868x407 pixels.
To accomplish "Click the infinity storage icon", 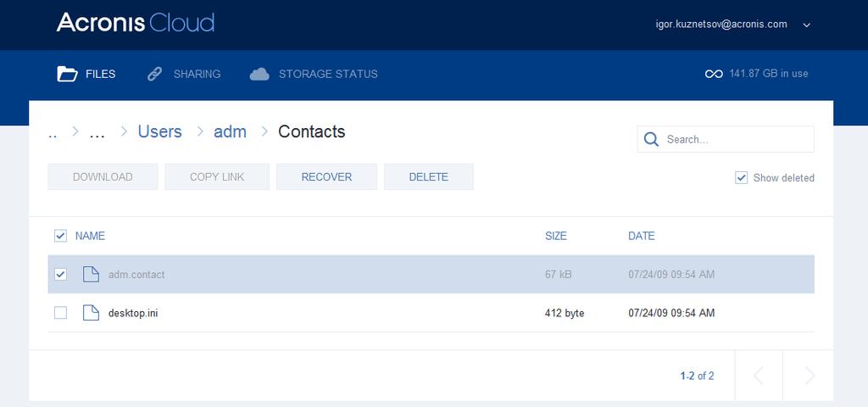I will click(714, 74).
